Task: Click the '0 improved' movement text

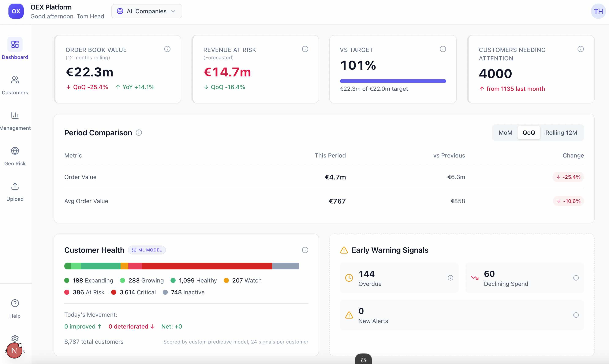Action: (x=83, y=326)
